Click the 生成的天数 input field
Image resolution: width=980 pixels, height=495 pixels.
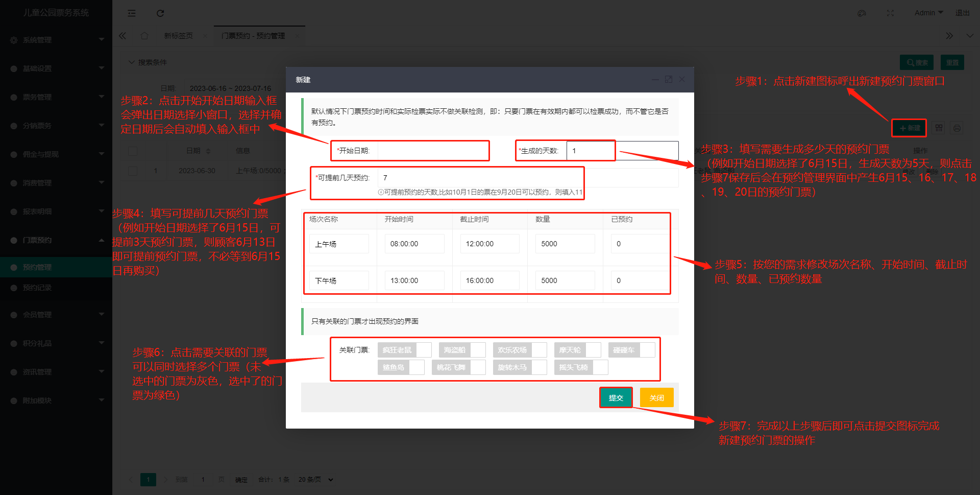(622, 151)
